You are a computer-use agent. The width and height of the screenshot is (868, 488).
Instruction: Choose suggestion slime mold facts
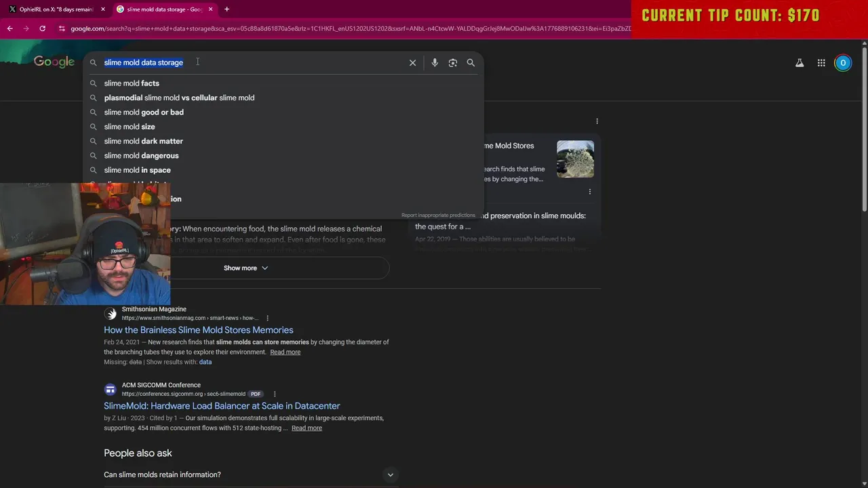point(283,83)
